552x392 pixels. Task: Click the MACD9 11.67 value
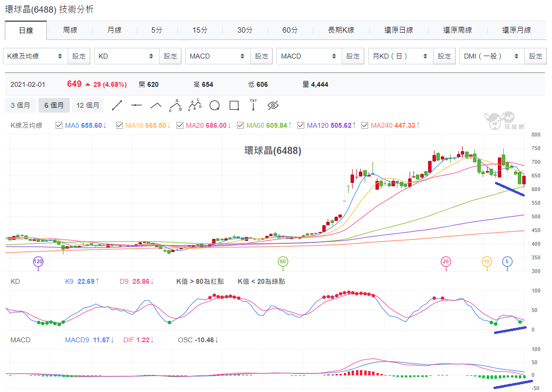coord(89,340)
